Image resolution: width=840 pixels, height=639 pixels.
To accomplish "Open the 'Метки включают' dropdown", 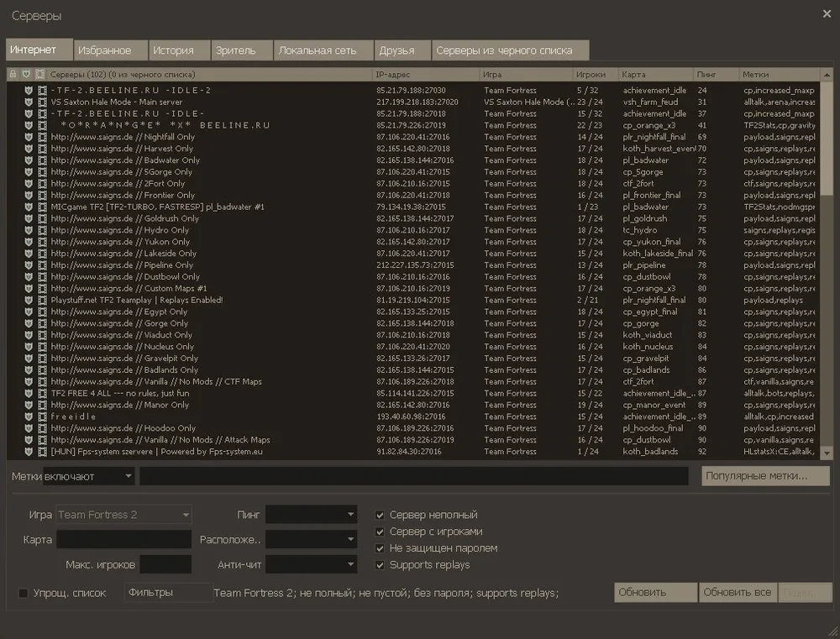I will tap(88, 476).
